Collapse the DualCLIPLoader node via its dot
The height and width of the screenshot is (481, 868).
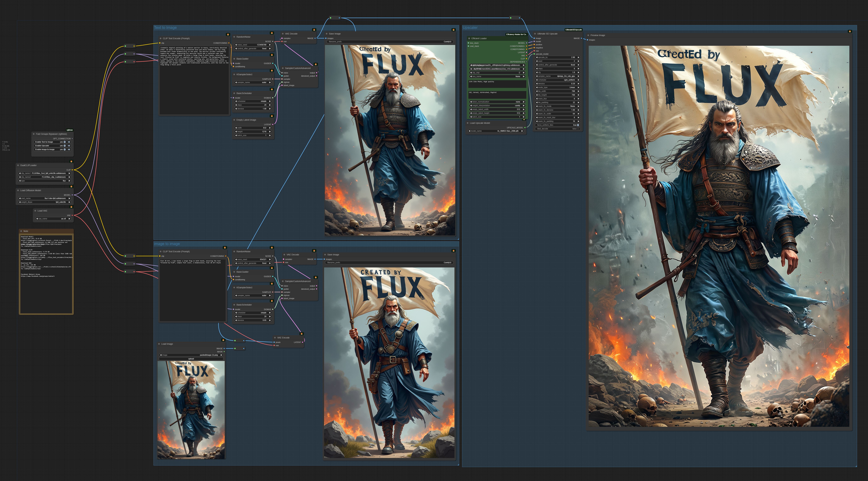[x=18, y=165]
